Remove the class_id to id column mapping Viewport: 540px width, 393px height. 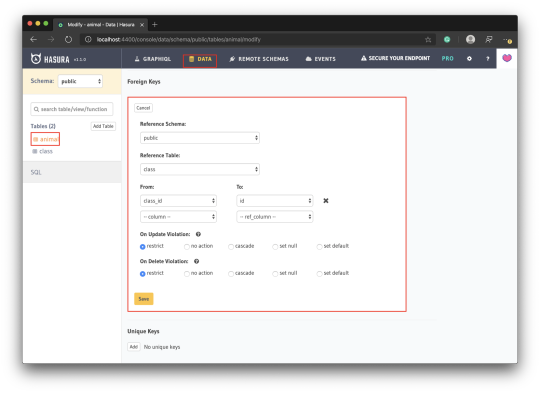pyautogui.click(x=326, y=200)
